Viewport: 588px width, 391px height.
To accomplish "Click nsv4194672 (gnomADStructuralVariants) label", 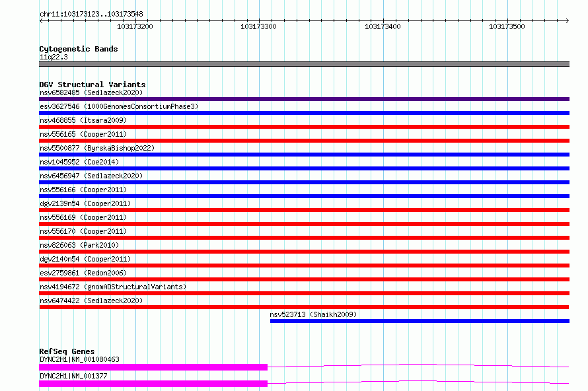I will tap(113, 287).
